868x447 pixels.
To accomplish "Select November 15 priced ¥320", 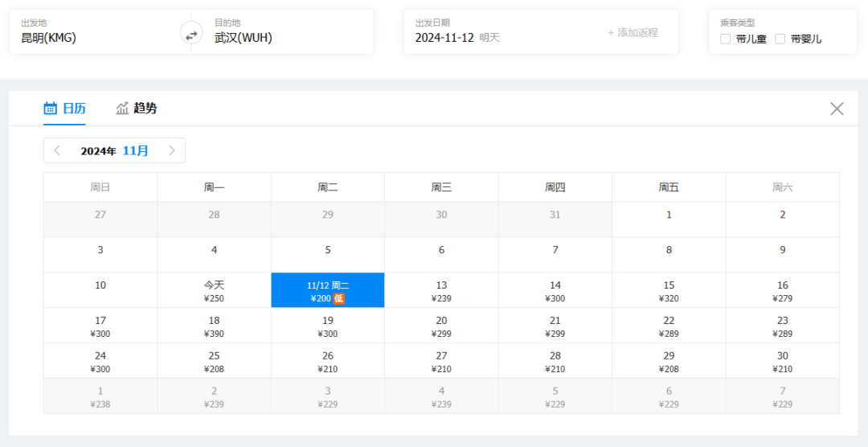I will point(669,290).
